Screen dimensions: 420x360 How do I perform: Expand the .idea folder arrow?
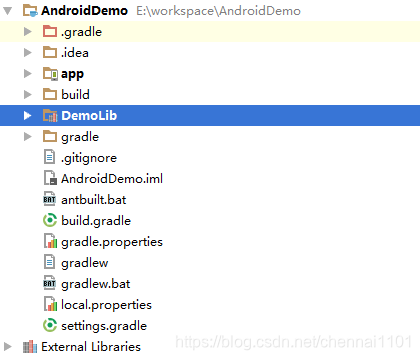click(28, 53)
